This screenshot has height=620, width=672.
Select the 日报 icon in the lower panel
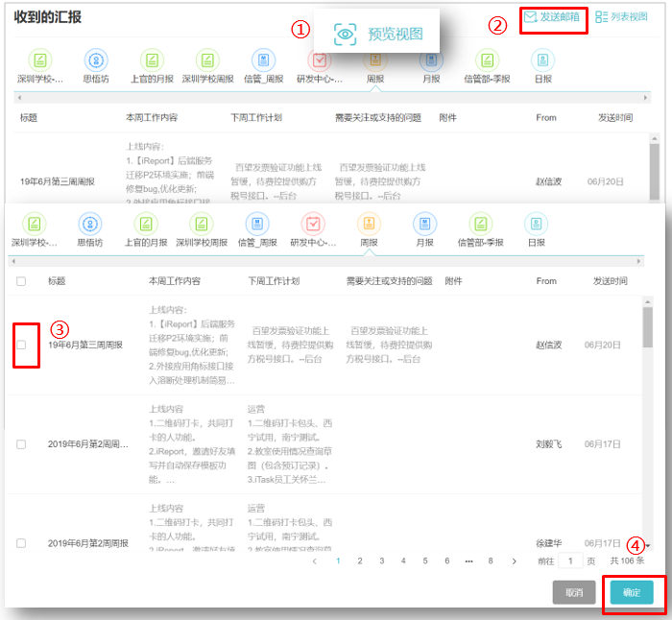click(536, 224)
